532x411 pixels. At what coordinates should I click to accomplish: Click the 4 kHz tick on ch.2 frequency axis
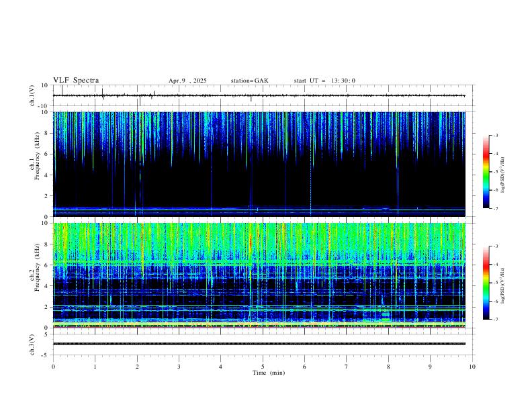(x=47, y=286)
